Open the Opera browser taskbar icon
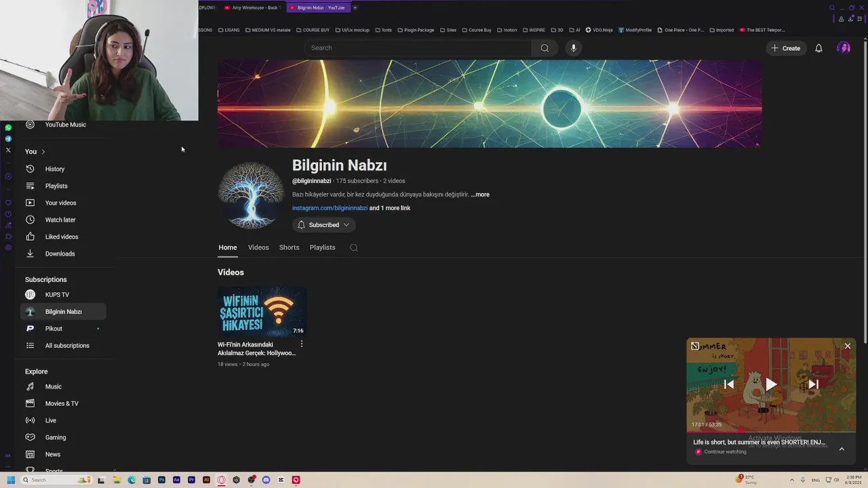 click(x=221, y=480)
